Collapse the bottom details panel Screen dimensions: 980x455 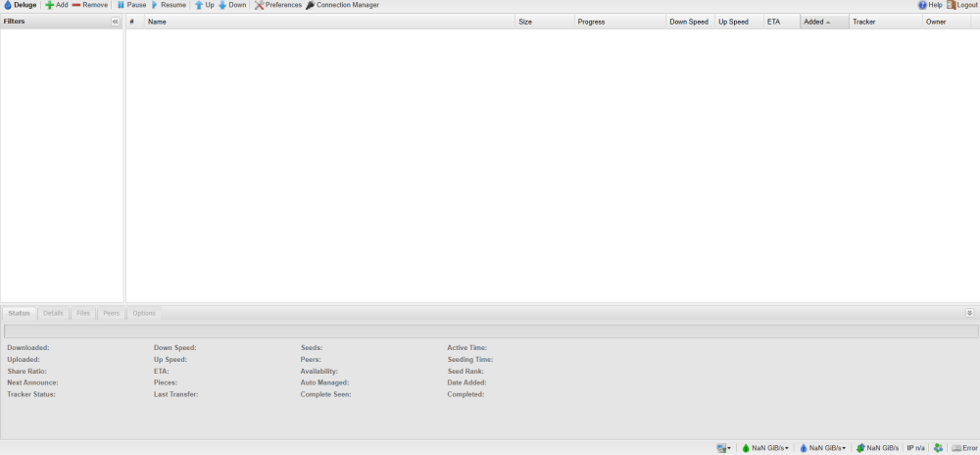click(970, 313)
